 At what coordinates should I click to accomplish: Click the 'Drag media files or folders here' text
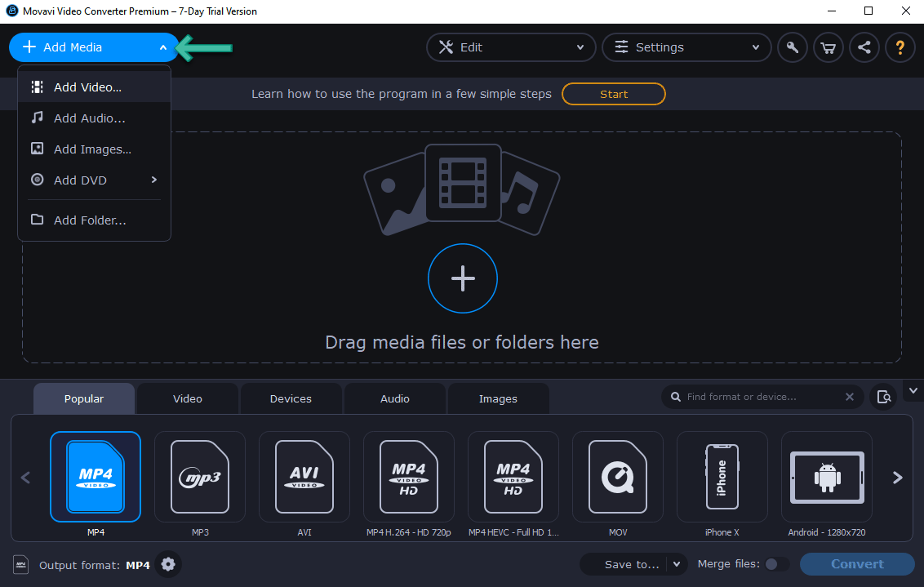pos(462,342)
